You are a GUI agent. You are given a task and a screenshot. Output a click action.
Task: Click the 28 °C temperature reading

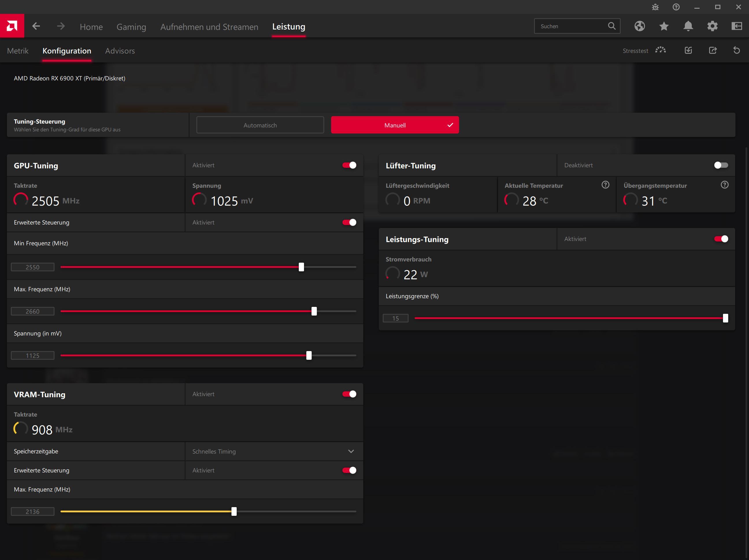pyautogui.click(x=535, y=201)
